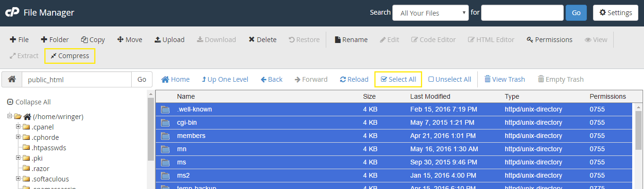The image size is (644, 189).
Task: Open the Code Editor
Action: click(x=433, y=40)
